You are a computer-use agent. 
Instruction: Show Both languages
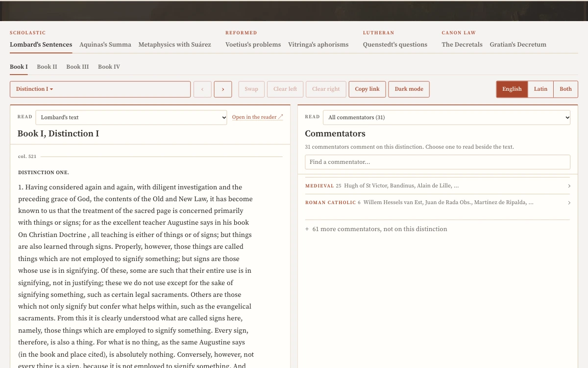coord(565,89)
